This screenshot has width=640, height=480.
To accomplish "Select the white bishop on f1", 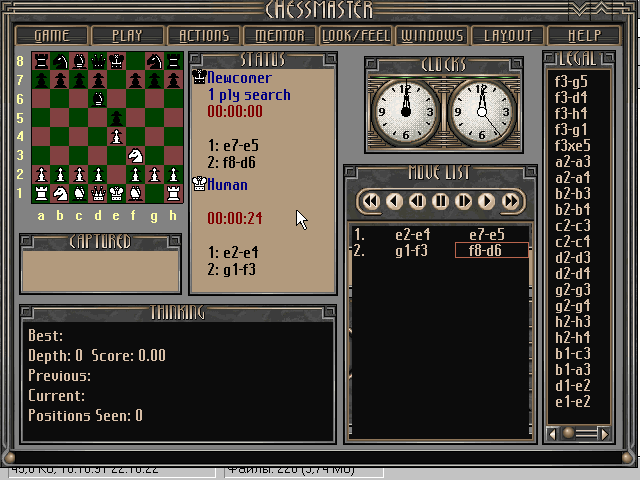I will tap(136, 194).
